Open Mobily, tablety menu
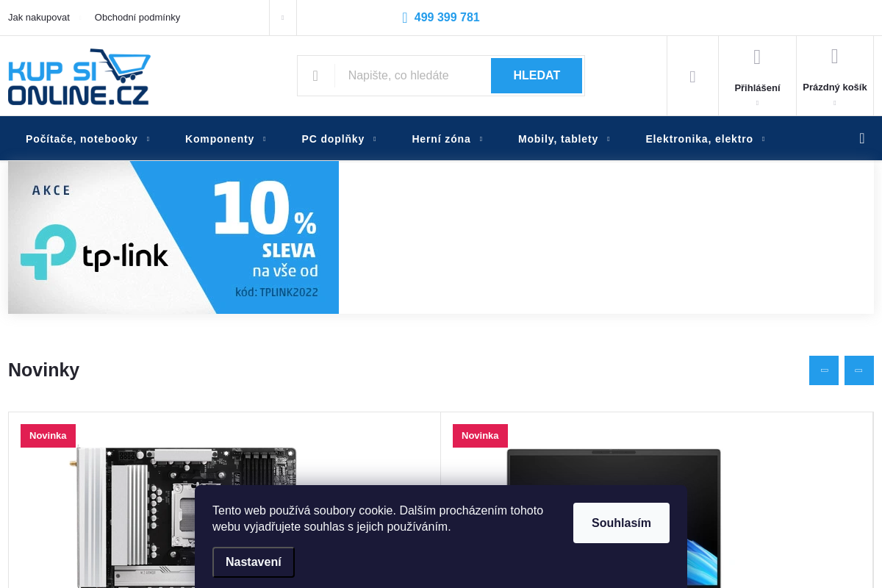 [558, 139]
